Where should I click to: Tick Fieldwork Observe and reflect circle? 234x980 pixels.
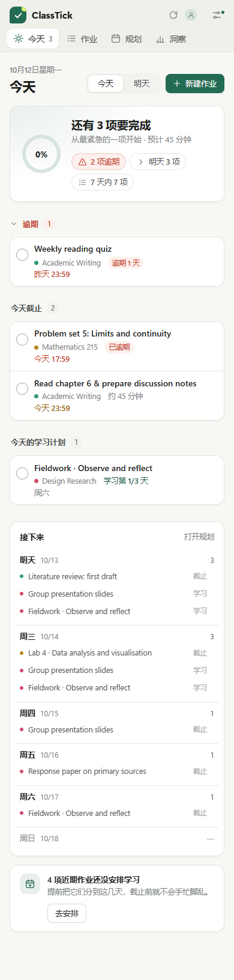point(22,473)
